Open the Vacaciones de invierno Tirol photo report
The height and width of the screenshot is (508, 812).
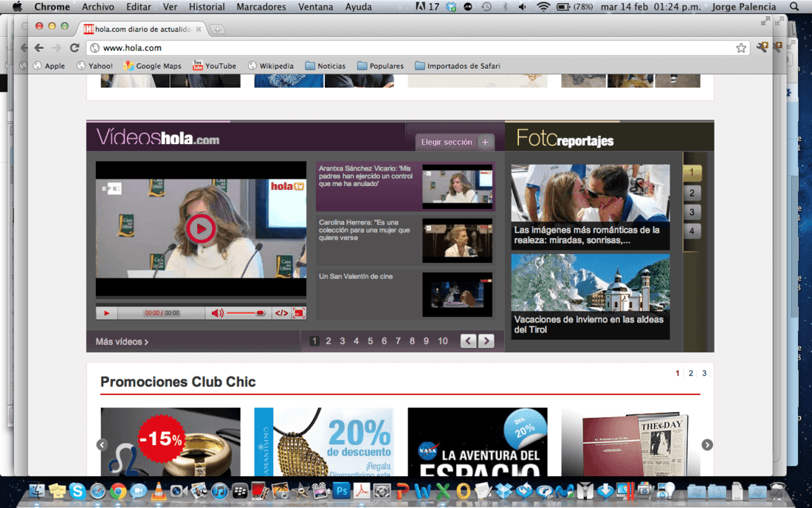tap(591, 296)
